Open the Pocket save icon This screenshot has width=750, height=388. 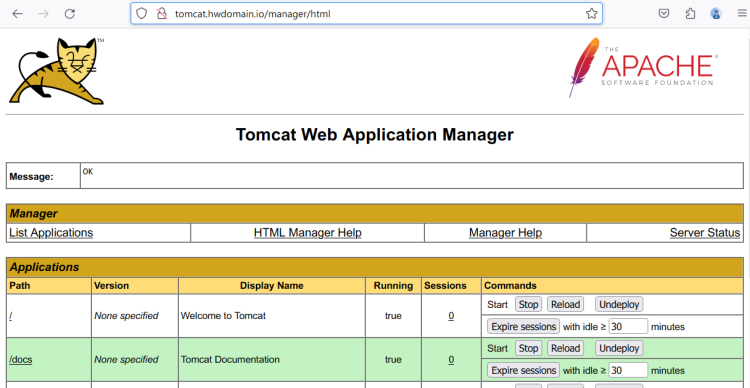(x=664, y=13)
